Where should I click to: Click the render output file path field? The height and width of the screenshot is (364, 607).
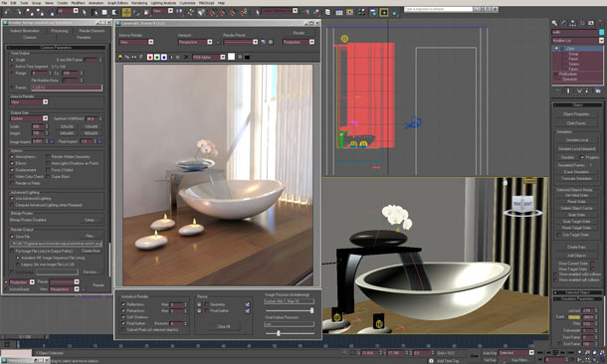(56, 244)
